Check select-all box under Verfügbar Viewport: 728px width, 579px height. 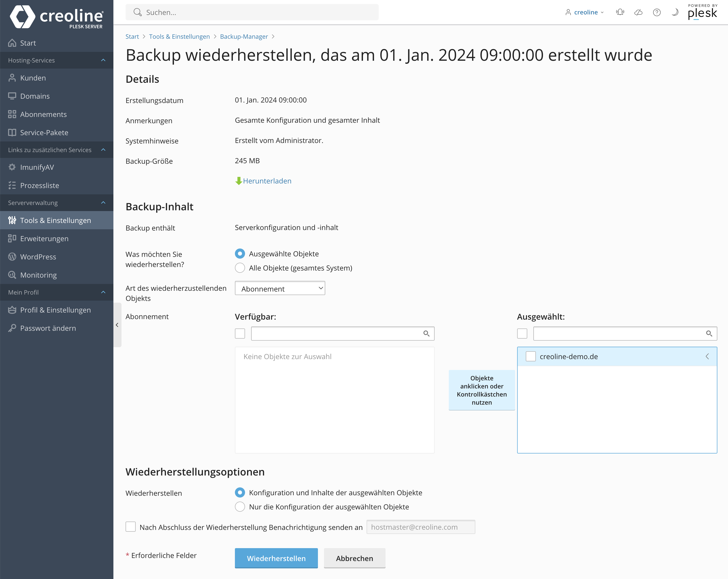240,334
